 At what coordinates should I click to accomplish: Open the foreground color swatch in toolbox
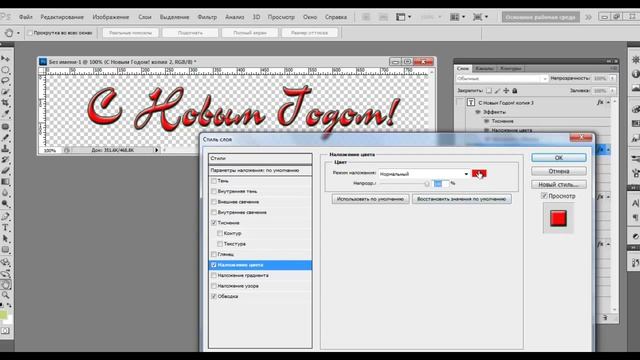pyautogui.click(x=3, y=315)
